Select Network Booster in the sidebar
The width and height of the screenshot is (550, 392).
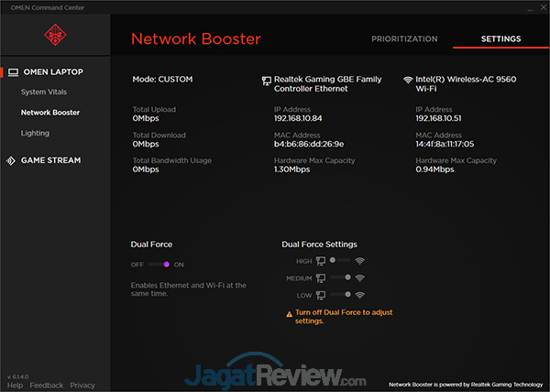click(50, 113)
